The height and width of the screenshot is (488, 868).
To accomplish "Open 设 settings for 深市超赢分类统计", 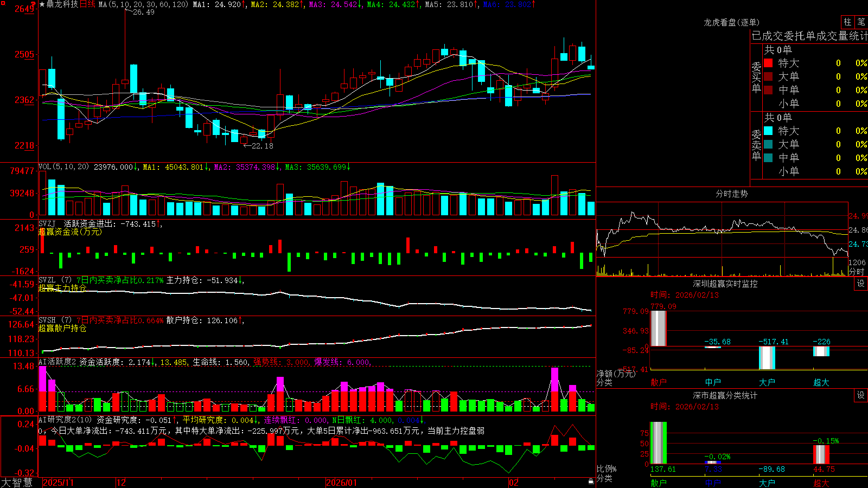I will [861, 395].
